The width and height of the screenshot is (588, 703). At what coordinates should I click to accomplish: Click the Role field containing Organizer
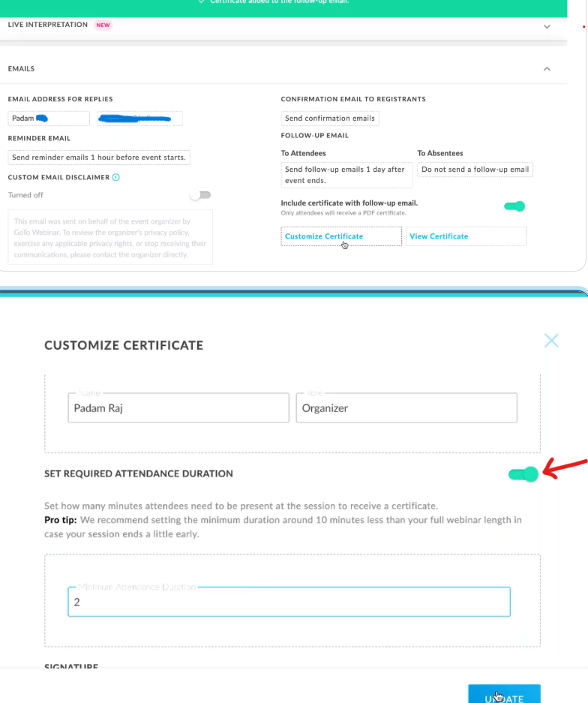tap(406, 408)
